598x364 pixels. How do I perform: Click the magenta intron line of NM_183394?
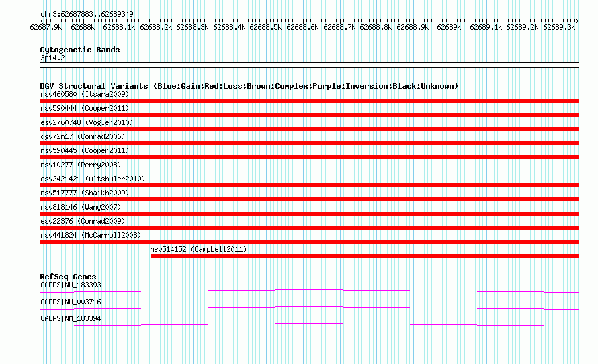point(309,324)
